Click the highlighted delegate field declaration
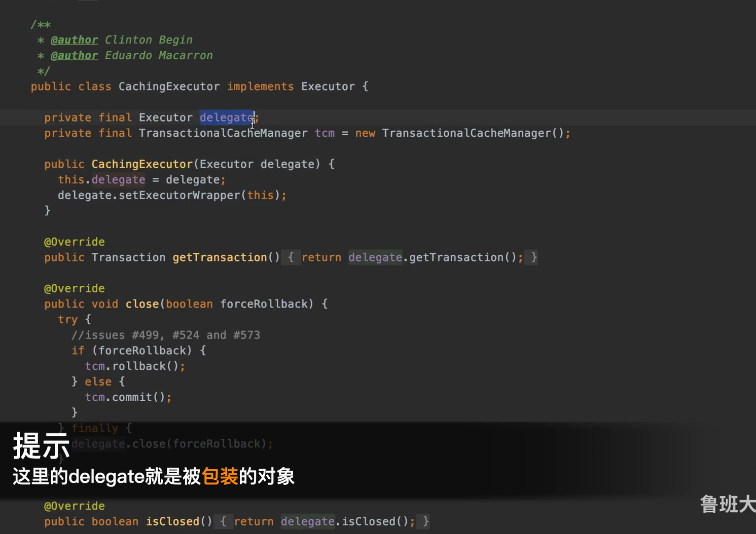The height and width of the screenshot is (534, 756). click(x=227, y=118)
